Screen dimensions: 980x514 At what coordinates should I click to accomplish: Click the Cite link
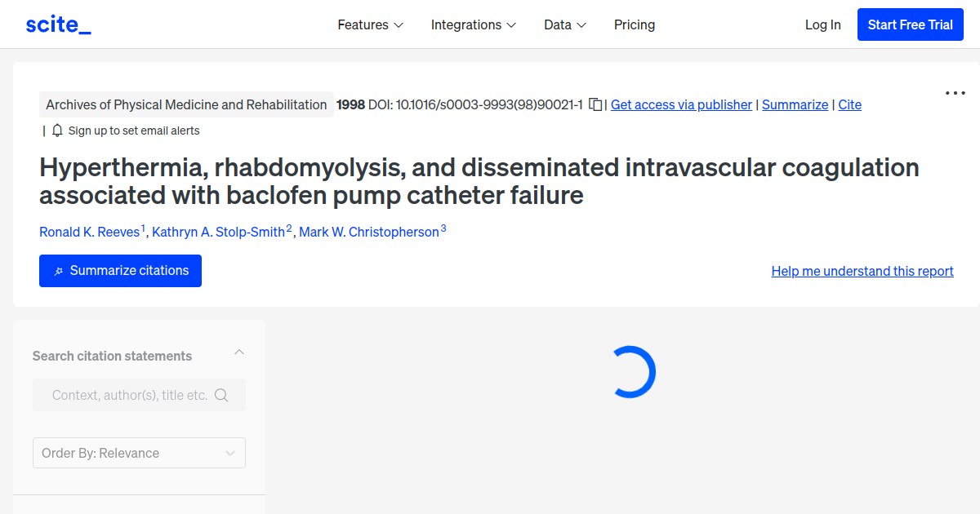click(x=849, y=104)
